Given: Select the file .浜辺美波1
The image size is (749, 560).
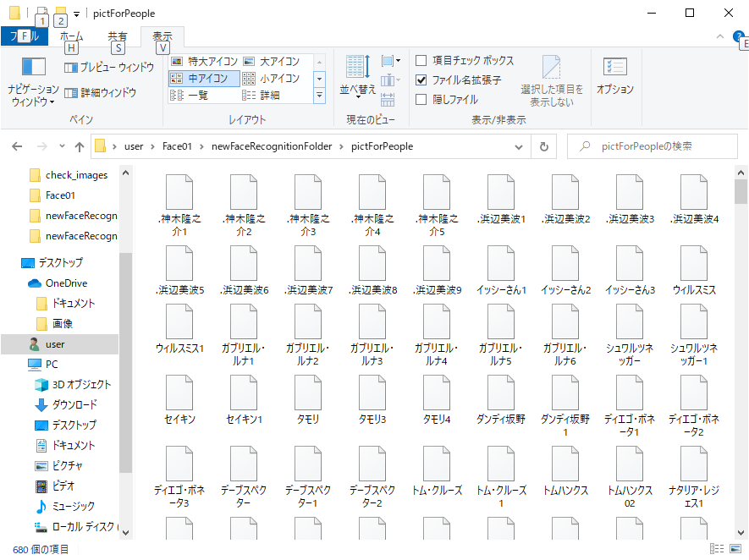Looking at the screenshot, I should click(501, 200).
